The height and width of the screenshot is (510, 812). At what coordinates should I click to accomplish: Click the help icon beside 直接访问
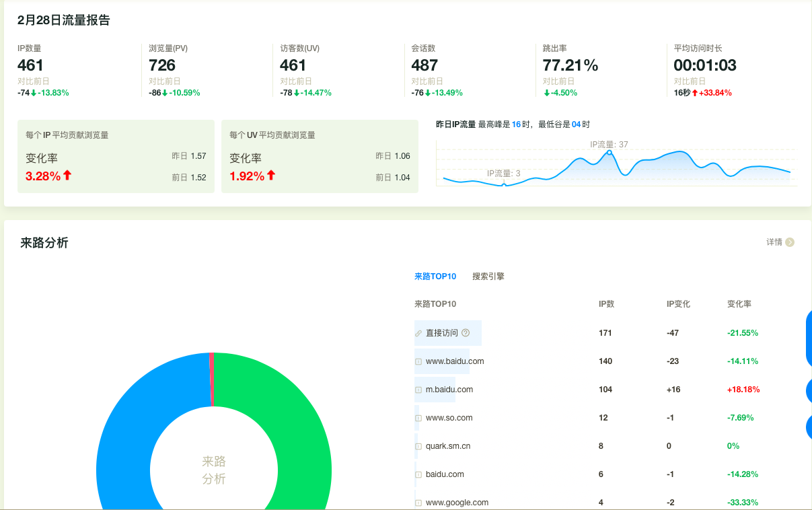point(466,333)
